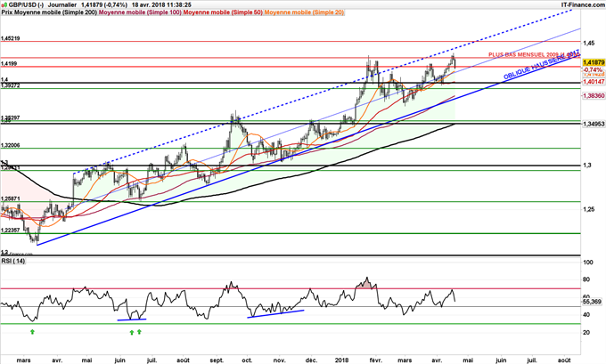This screenshot has width=606, height=364.
Task: Click the green RSI arrow nearest juil.
Action: point(139,332)
